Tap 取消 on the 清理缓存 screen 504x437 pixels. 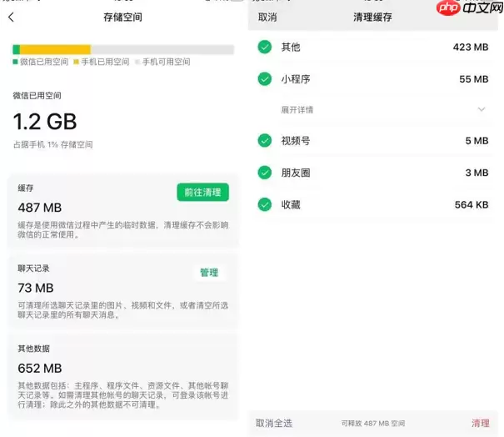pyautogui.click(x=267, y=17)
